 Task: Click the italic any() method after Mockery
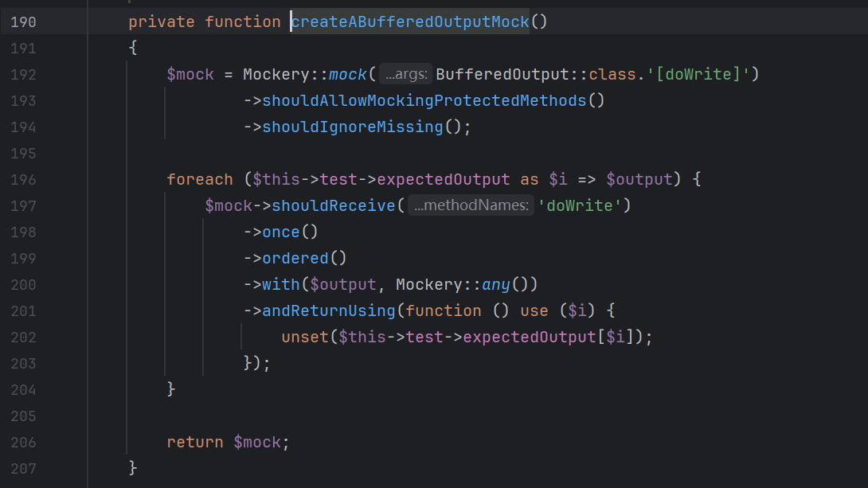[495, 284]
